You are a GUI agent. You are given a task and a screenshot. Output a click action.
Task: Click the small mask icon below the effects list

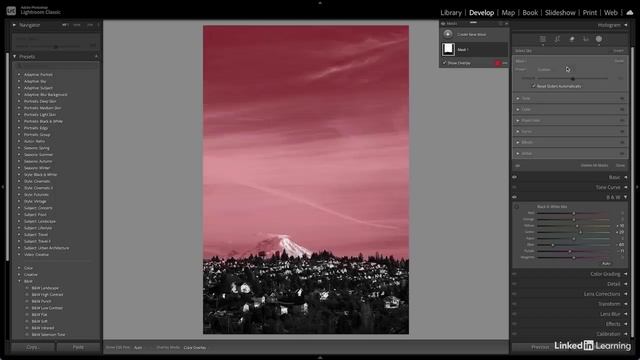coord(518,165)
